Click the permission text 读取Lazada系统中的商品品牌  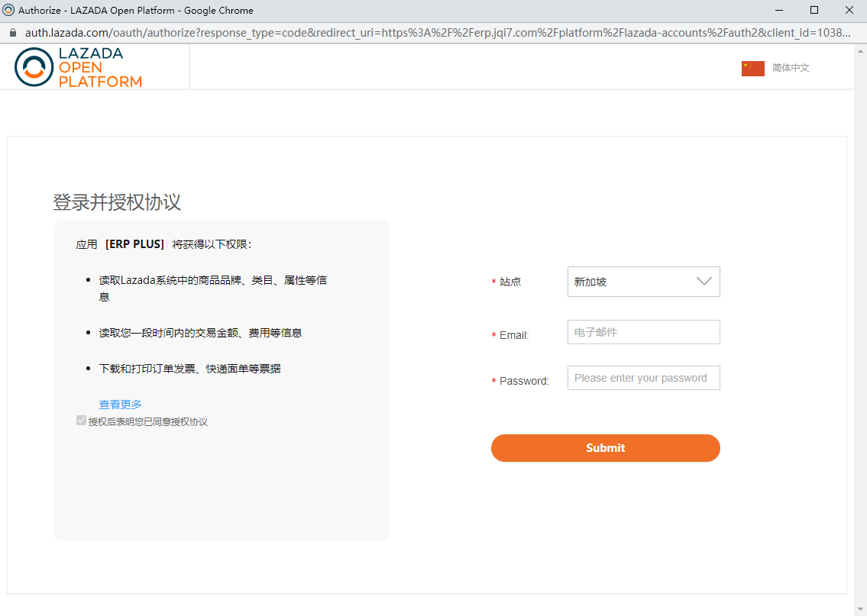point(213,289)
